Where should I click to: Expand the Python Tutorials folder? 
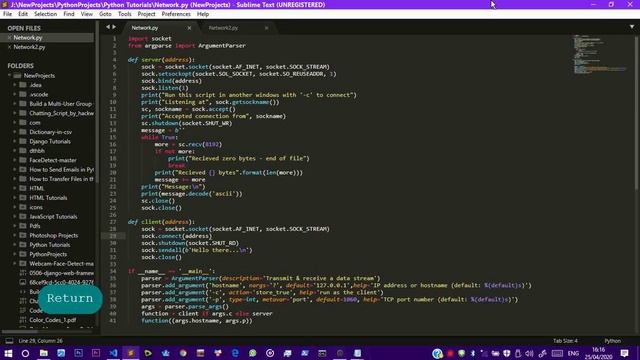click(x=15, y=244)
